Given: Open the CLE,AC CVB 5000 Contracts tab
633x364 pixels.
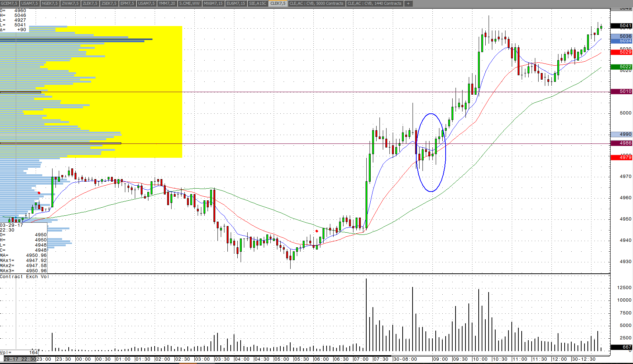Looking at the screenshot, I should coord(317,3).
